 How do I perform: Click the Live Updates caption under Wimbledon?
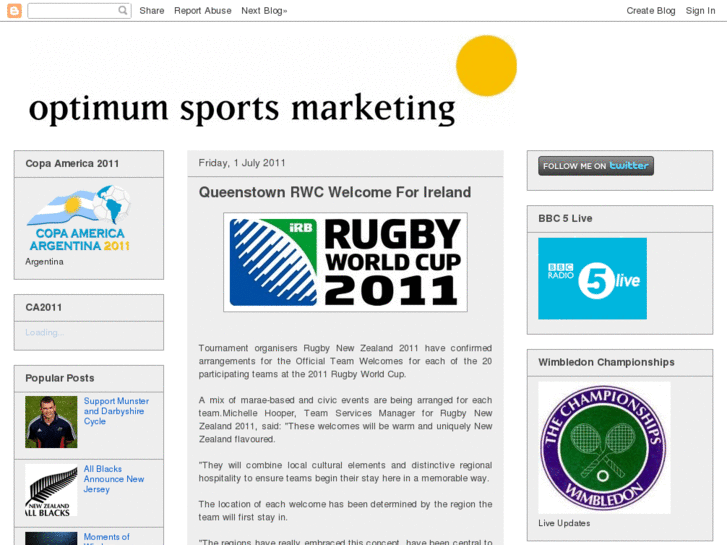564,523
